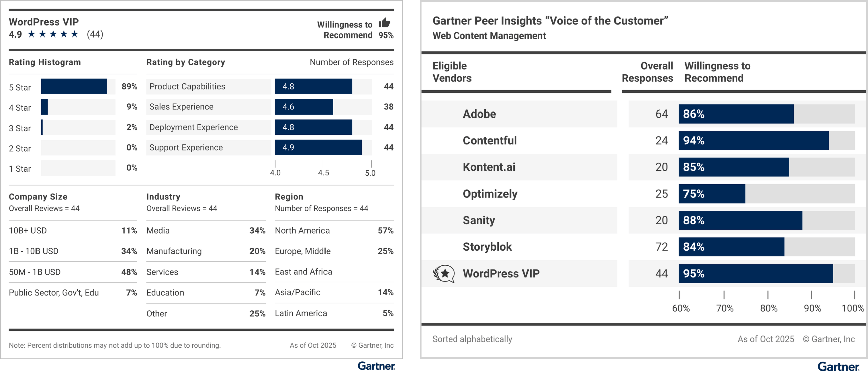Click the Sales Experience category label

coord(181,107)
